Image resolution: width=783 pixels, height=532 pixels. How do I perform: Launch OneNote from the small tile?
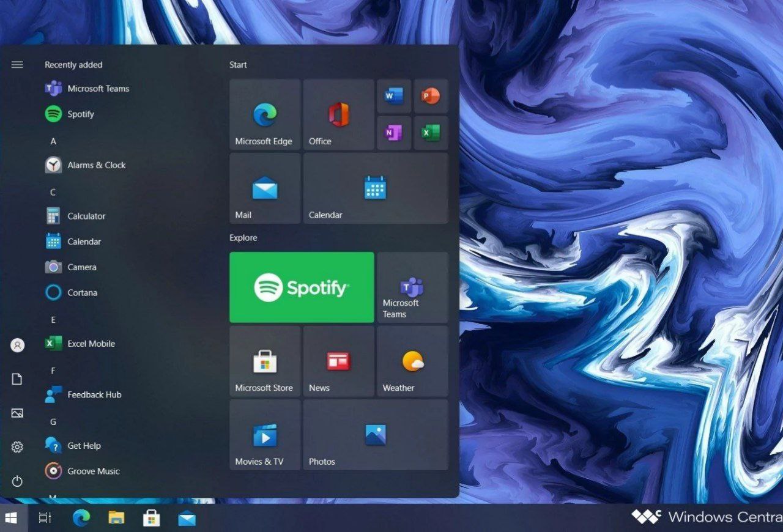394,133
